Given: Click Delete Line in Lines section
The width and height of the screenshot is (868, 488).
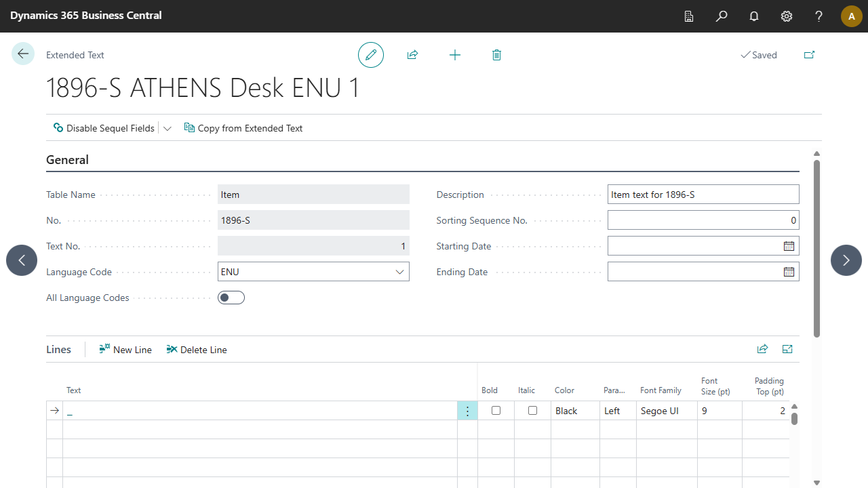Looking at the screenshot, I should (197, 350).
